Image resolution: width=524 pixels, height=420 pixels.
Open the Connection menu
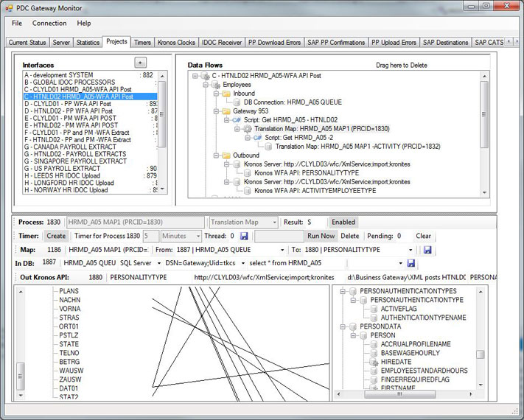(49, 24)
